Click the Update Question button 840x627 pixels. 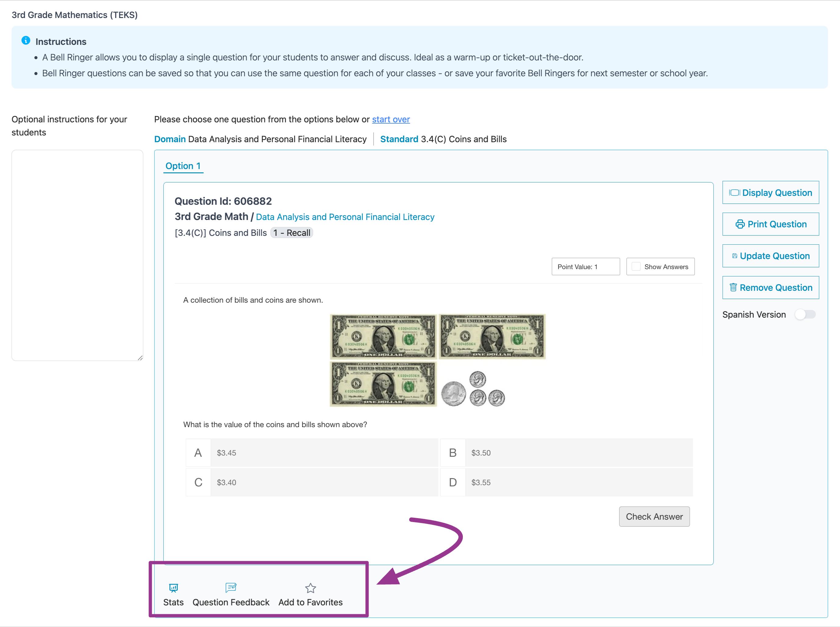770,256
